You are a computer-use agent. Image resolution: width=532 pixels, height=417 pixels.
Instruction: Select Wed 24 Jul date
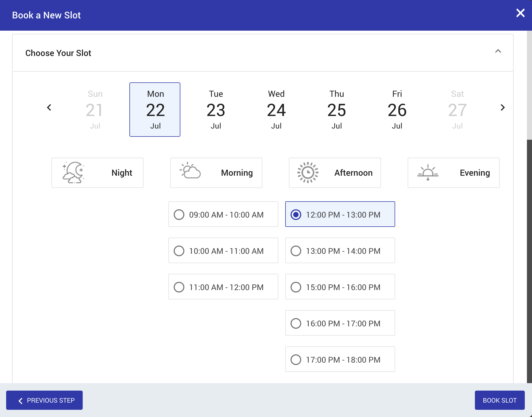point(276,110)
